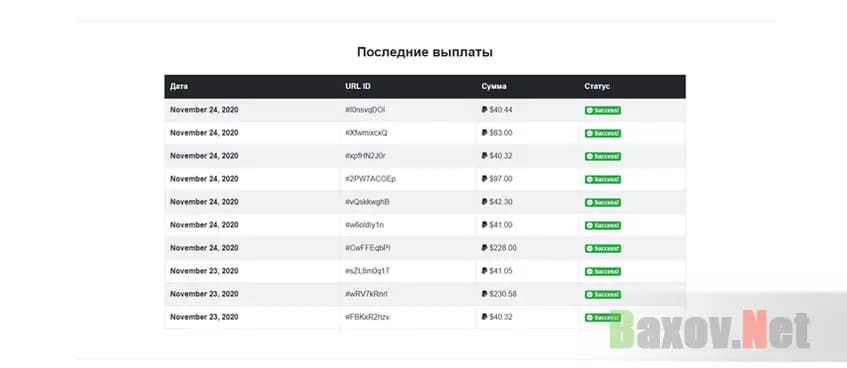
Task: Click Success badge in #sZL8m0q1T row
Action: (602, 271)
